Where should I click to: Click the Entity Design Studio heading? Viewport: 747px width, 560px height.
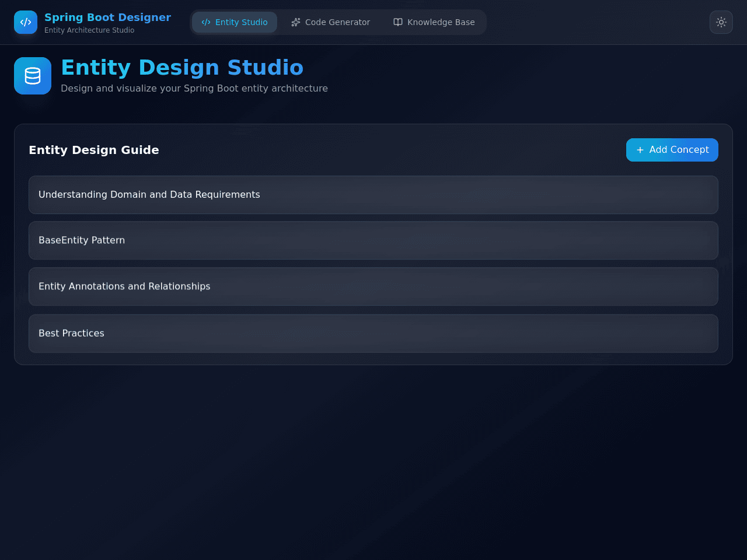tap(182, 68)
